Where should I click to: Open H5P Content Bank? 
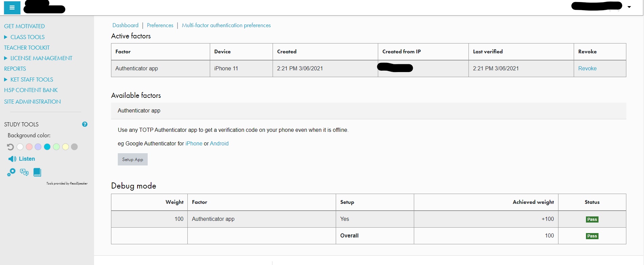tap(31, 90)
